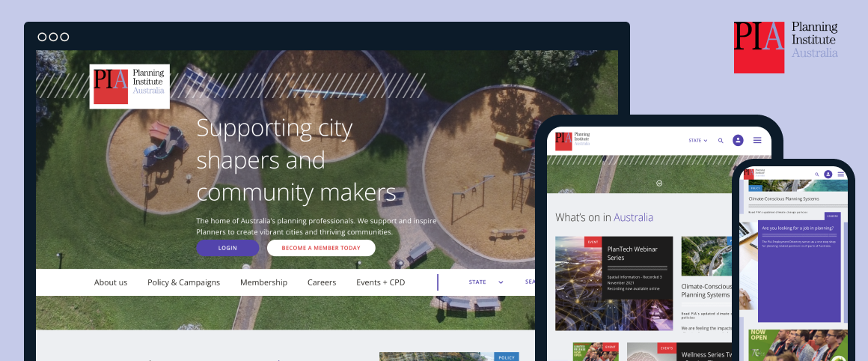This screenshot has width=868, height=361.
Task: Tap the search magnifier on the phone view
Action: tap(817, 175)
